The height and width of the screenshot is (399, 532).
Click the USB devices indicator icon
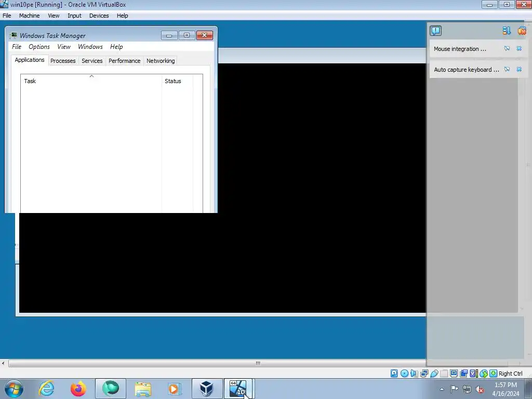tap(434, 374)
